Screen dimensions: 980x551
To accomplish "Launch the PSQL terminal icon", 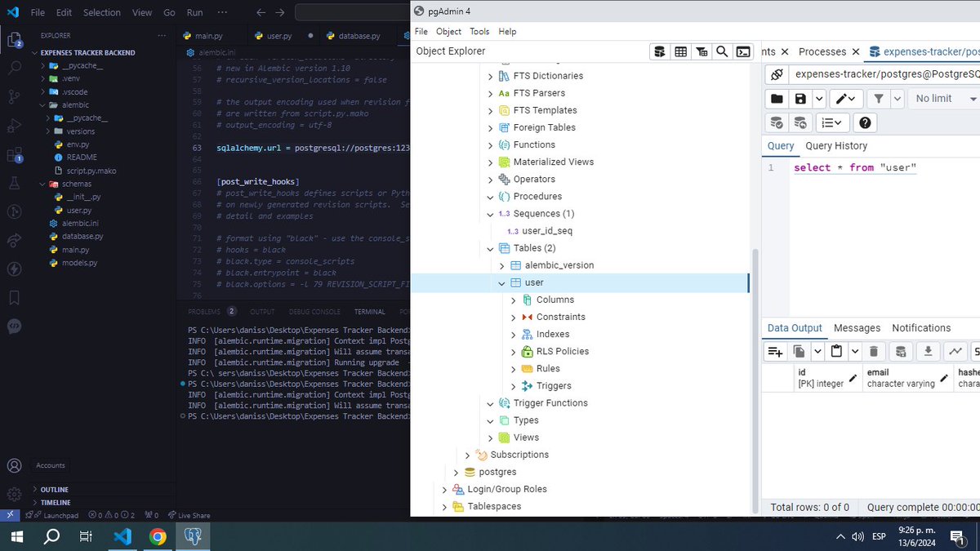I will pos(742,51).
